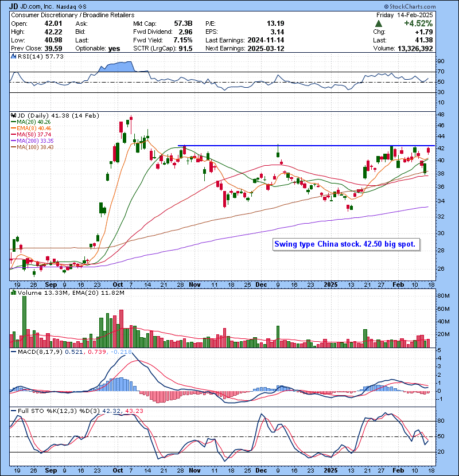The width and height of the screenshot is (459, 476).
Task: Click the MA(50) 37.74 legend entry
Action: coord(31,134)
